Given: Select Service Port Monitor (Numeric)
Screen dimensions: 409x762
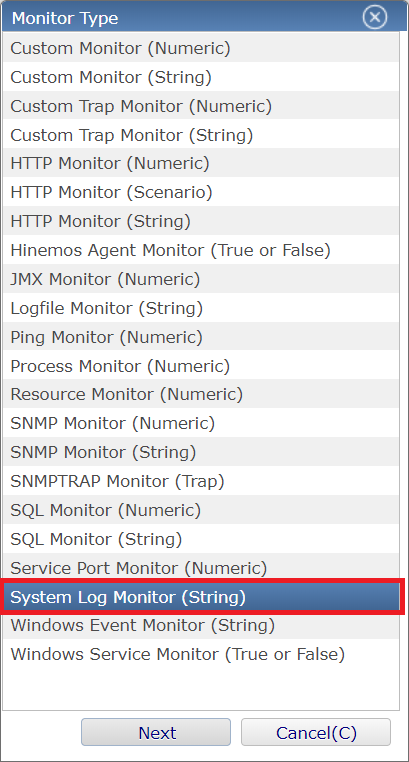Looking at the screenshot, I should point(201,568).
